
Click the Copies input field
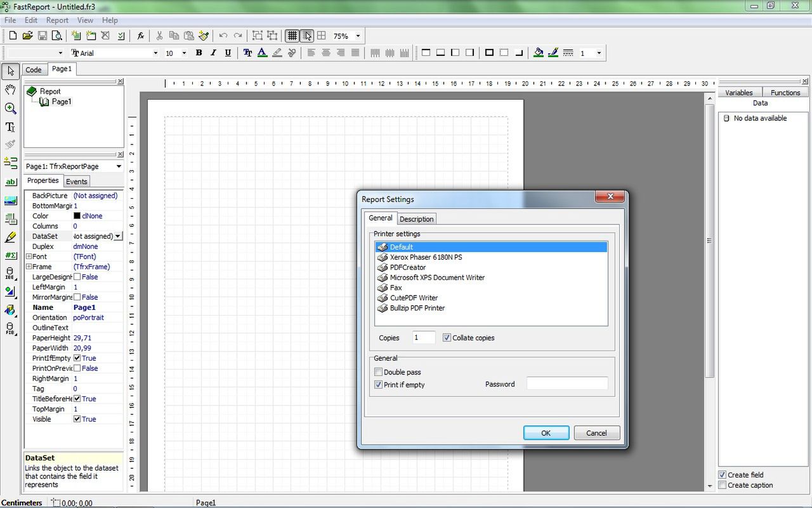click(424, 338)
